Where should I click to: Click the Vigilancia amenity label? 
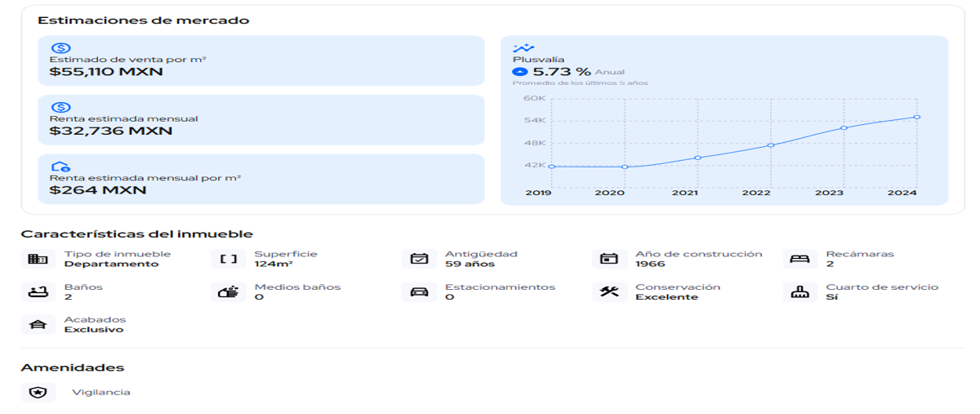point(101,392)
